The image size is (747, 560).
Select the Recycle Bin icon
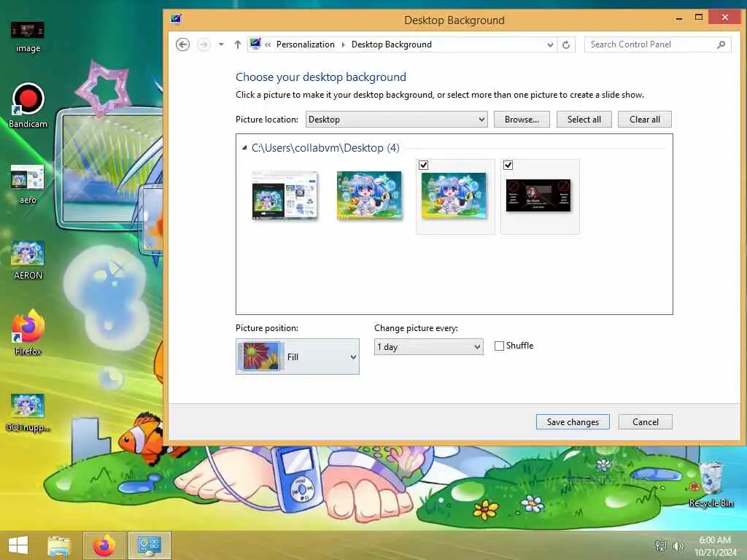tap(711, 485)
